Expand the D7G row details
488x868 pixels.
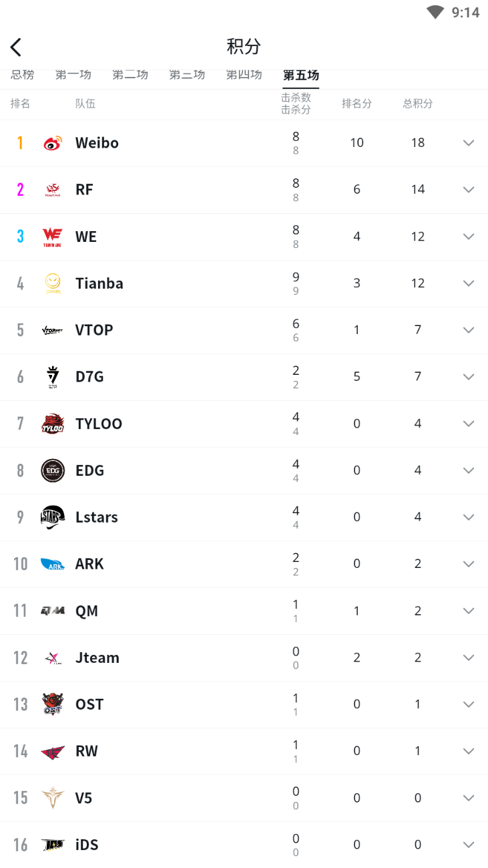[x=469, y=377]
